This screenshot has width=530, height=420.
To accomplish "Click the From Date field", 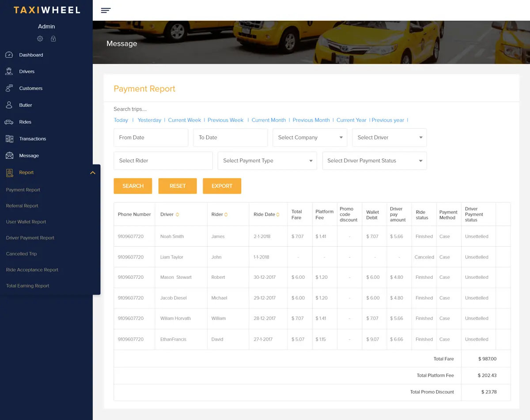I will point(151,138).
